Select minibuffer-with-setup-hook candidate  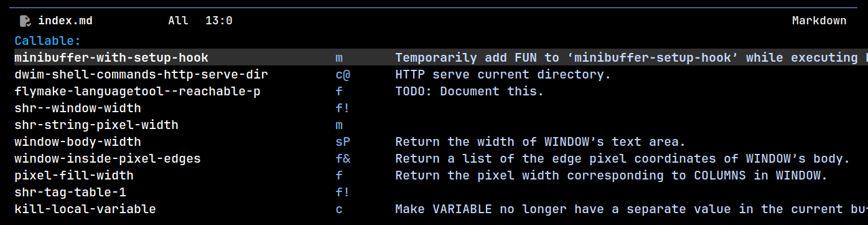click(111, 58)
